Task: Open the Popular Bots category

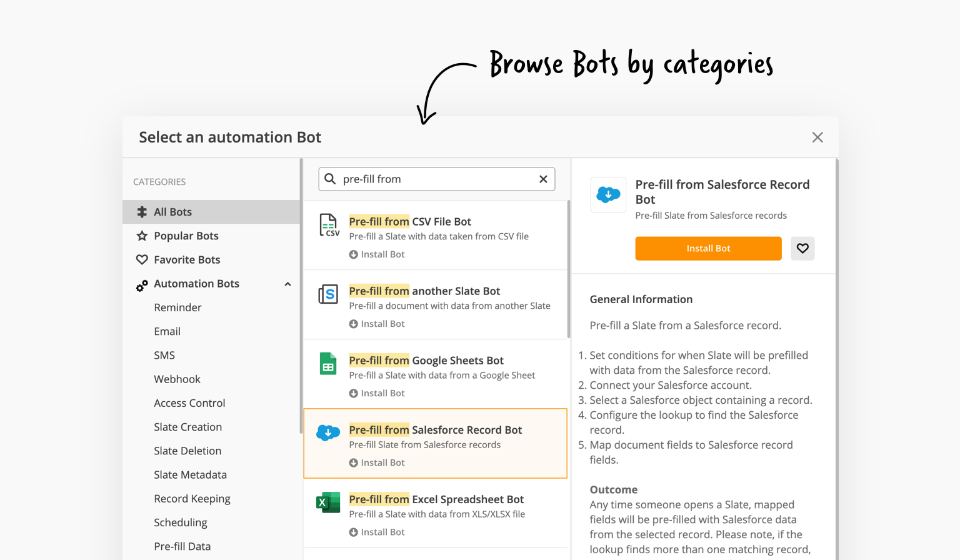Action: click(x=186, y=236)
